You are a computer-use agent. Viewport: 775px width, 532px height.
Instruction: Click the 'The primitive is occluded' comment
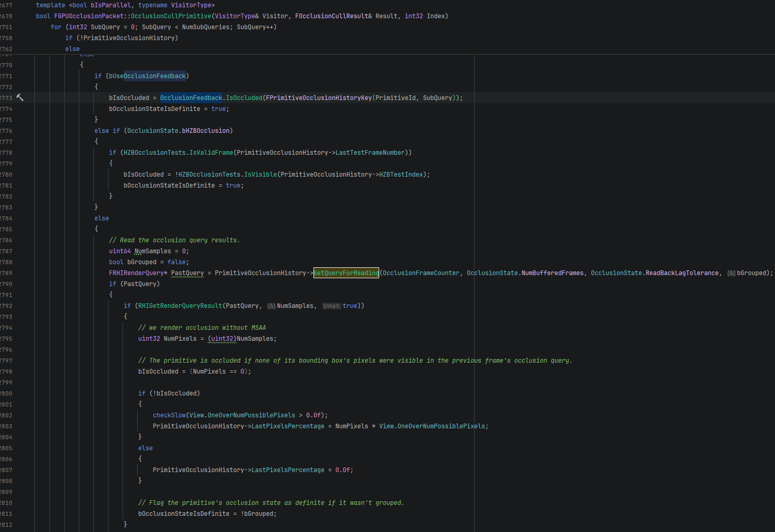coord(355,361)
